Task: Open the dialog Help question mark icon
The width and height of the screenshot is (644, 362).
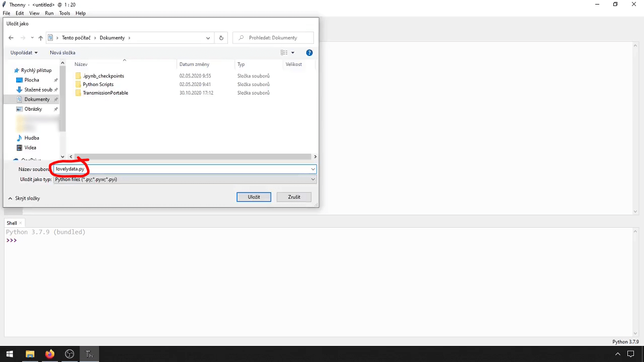Action: coord(309,52)
